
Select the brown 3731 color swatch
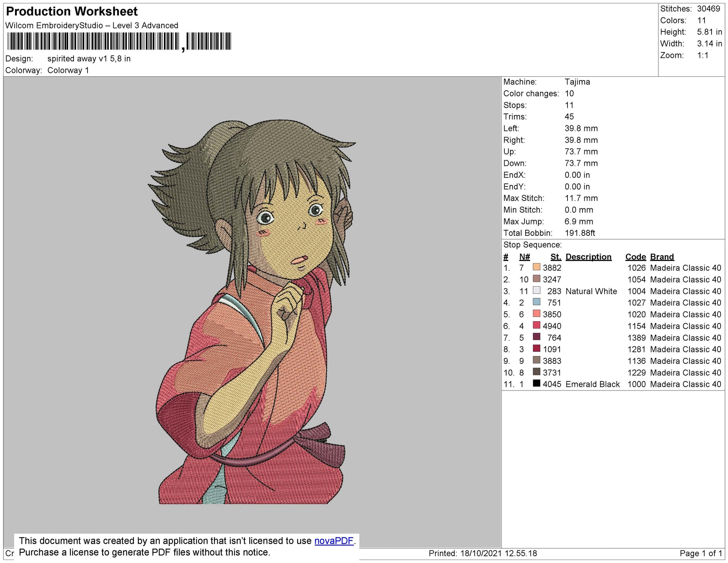click(x=536, y=372)
